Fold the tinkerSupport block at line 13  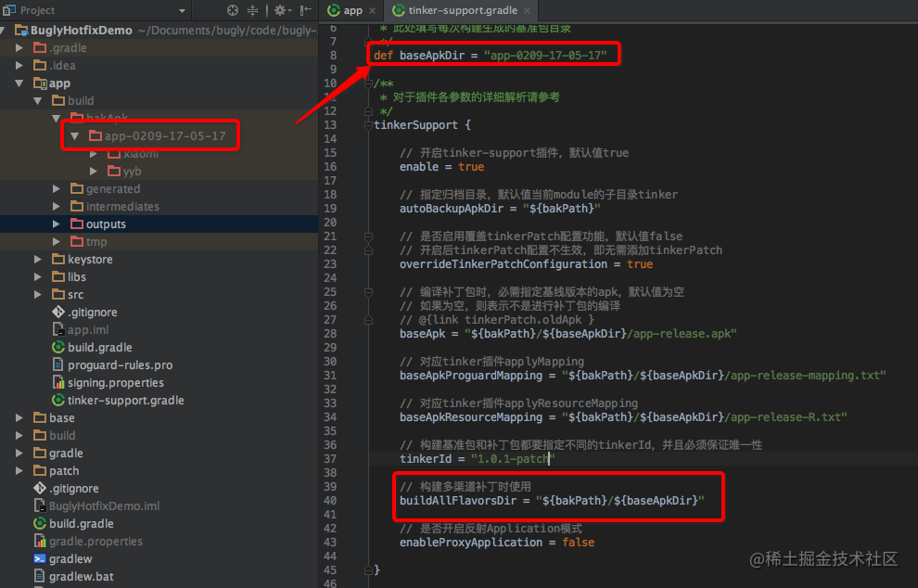[368, 125]
